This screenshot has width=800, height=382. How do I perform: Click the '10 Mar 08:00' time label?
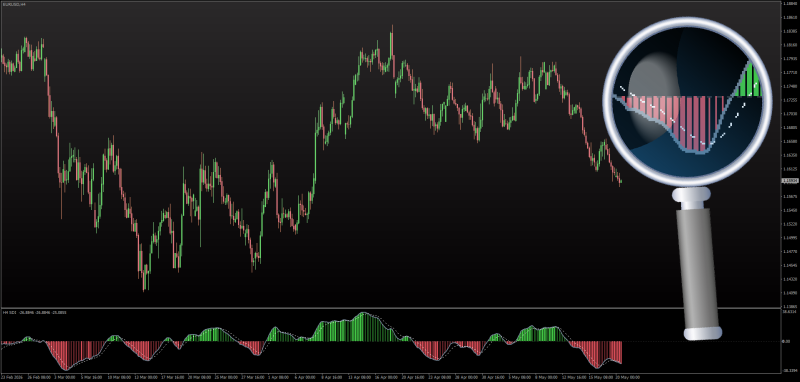click(x=118, y=378)
